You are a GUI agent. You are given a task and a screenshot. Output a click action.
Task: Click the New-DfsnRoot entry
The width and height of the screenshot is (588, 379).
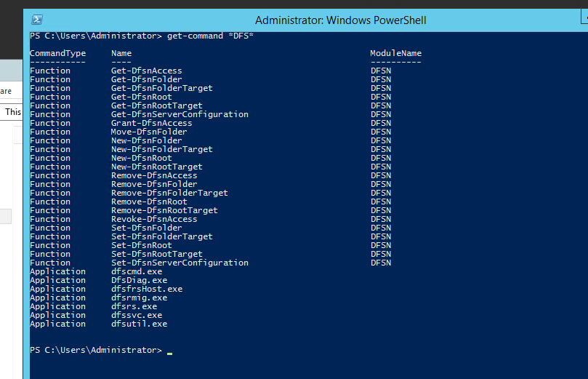142,158
